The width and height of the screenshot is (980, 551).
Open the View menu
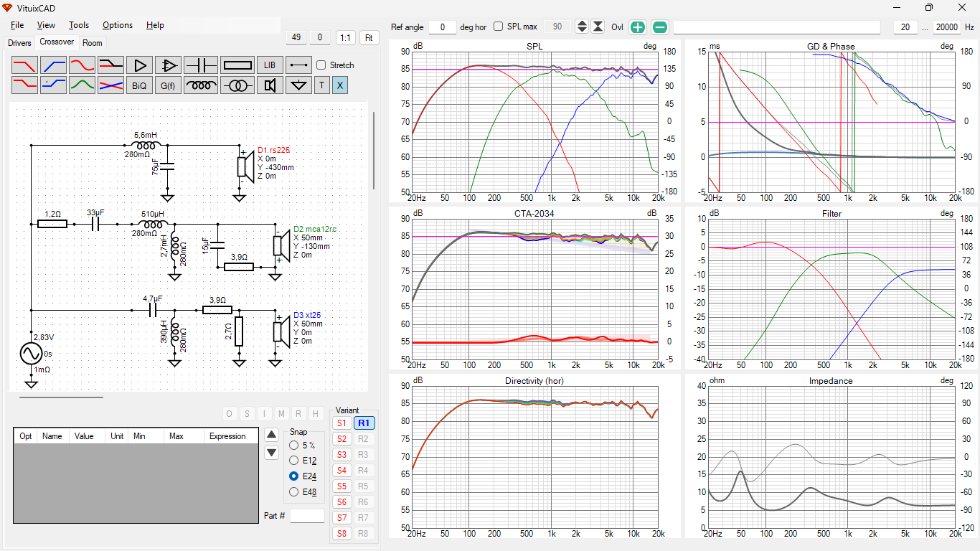tap(46, 25)
